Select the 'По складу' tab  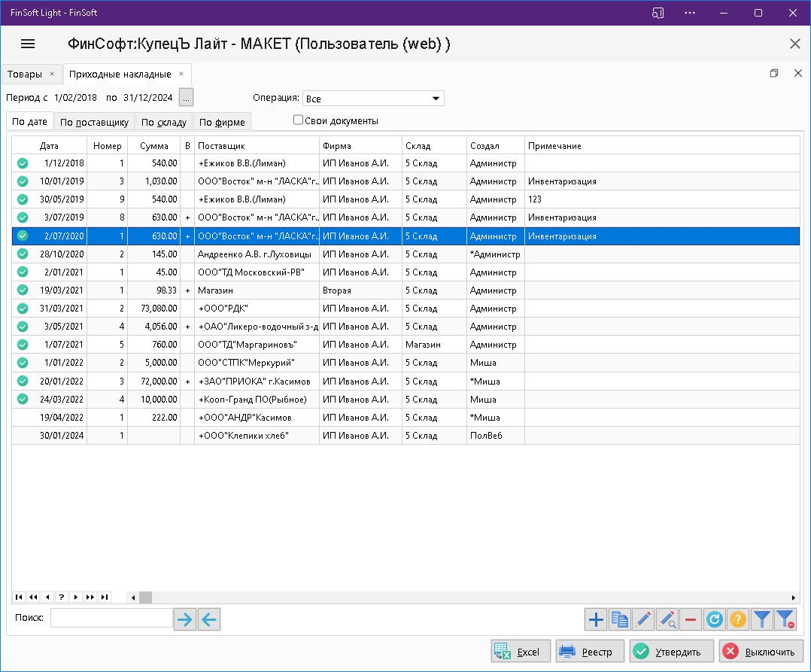pyautogui.click(x=163, y=122)
